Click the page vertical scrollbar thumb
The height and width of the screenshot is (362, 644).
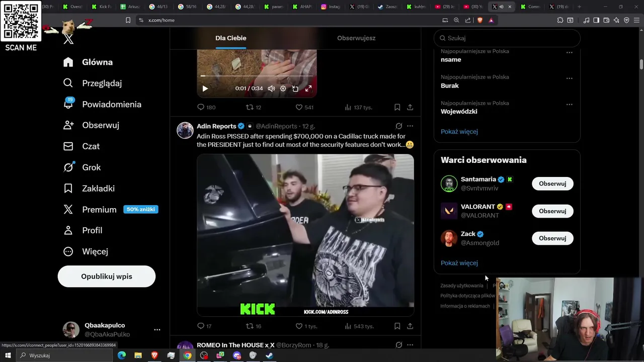coord(641,65)
